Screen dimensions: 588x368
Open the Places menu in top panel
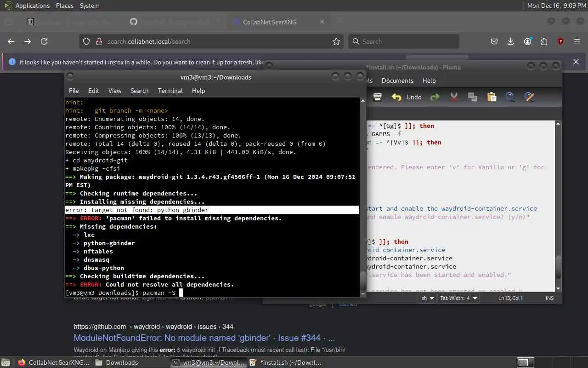[x=65, y=6]
